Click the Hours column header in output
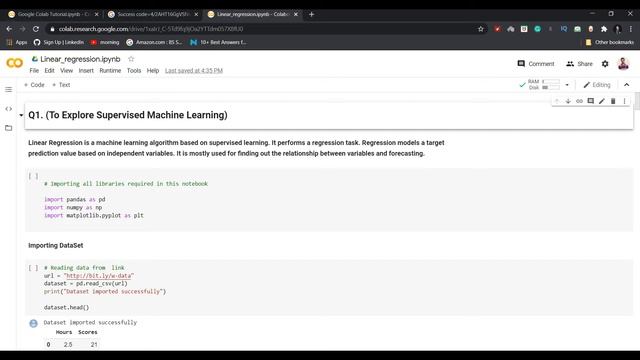This screenshot has height=360, width=640. click(x=64, y=332)
